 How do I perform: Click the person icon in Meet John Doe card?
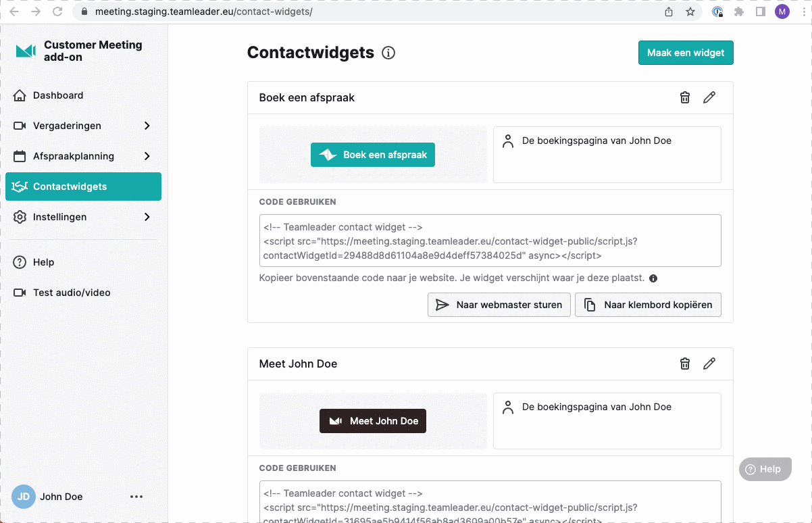pos(507,407)
